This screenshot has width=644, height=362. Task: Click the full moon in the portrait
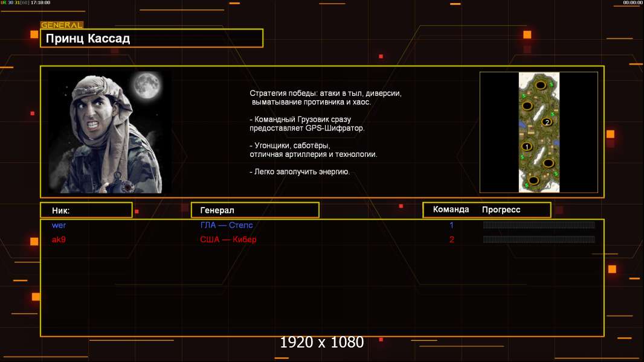click(147, 85)
